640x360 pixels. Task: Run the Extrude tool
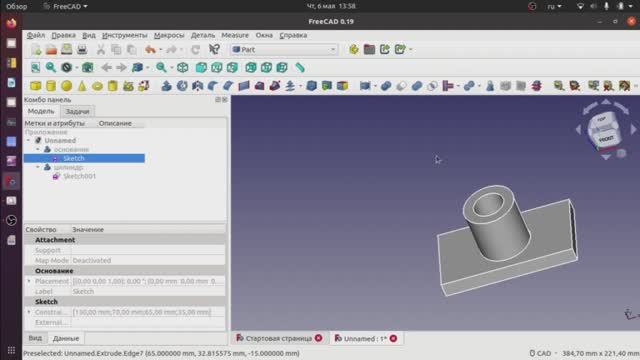point(167,86)
